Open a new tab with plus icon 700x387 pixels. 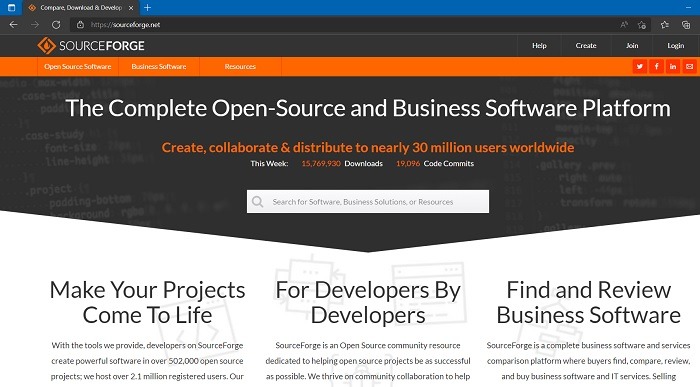click(147, 8)
